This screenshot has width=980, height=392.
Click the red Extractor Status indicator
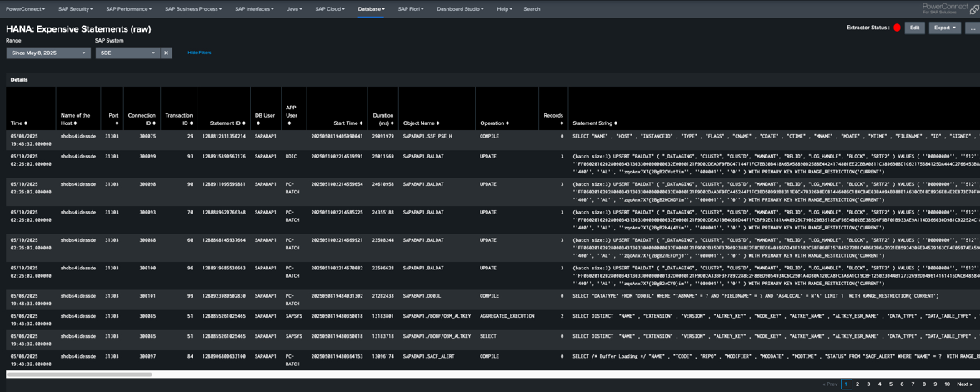pyautogui.click(x=897, y=28)
